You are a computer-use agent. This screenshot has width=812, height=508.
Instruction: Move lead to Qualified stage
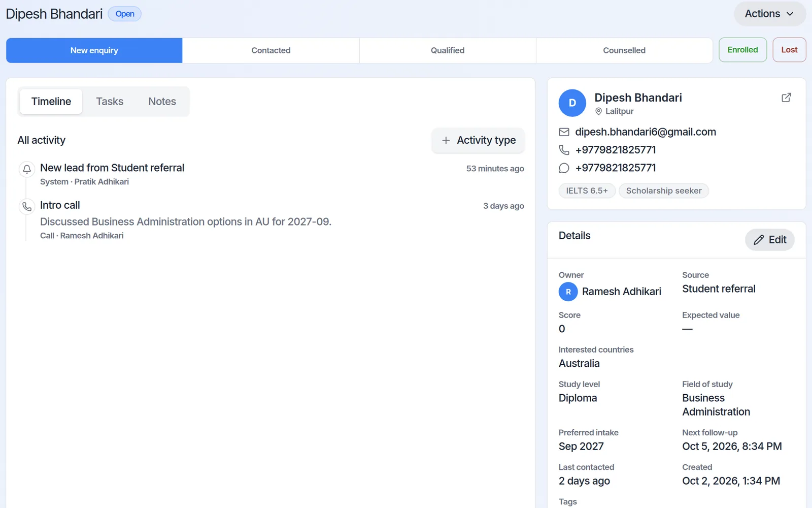[448, 50]
